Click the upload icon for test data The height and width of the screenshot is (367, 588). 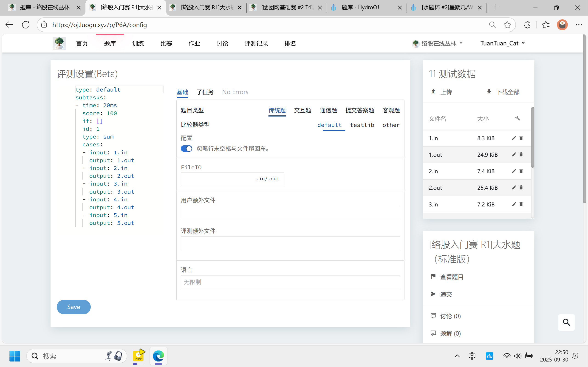433,92
